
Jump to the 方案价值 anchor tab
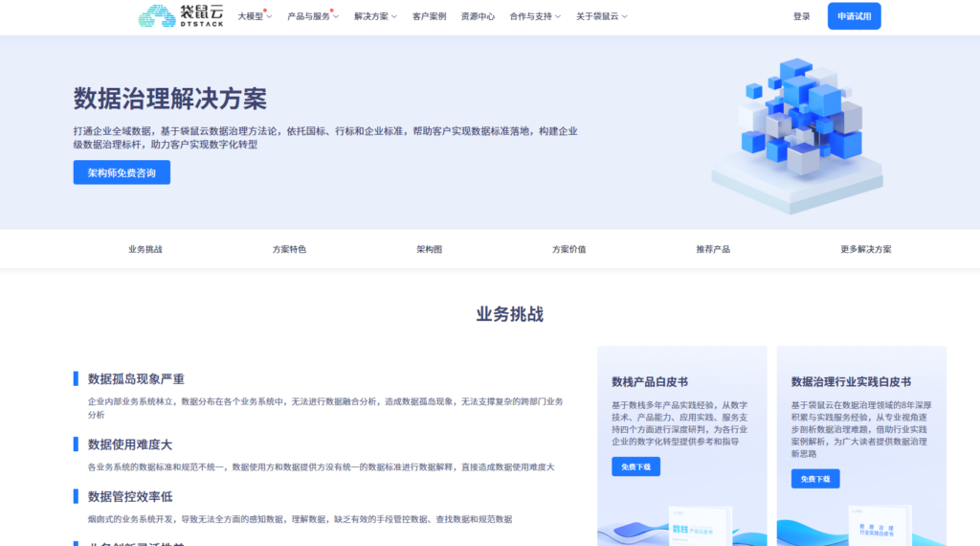point(568,249)
